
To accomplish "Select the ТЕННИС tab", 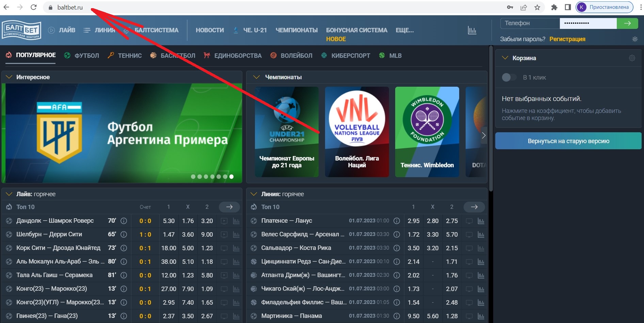I will pyautogui.click(x=125, y=55).
